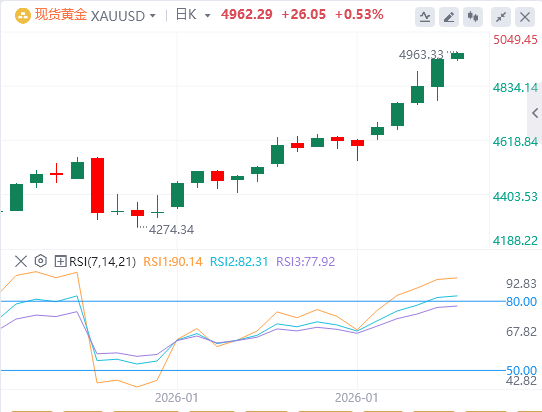Select the drawing pencil tool
The height and width of the screenshot is (412, 542).
(449, 17)
